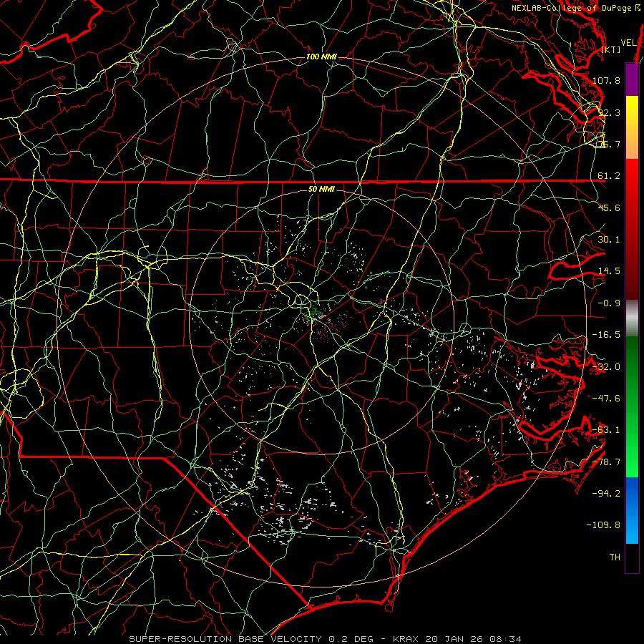Select the 45.6 value on velocity scale
Viewport: 644px width, 644px height.
tap(609, 208)
